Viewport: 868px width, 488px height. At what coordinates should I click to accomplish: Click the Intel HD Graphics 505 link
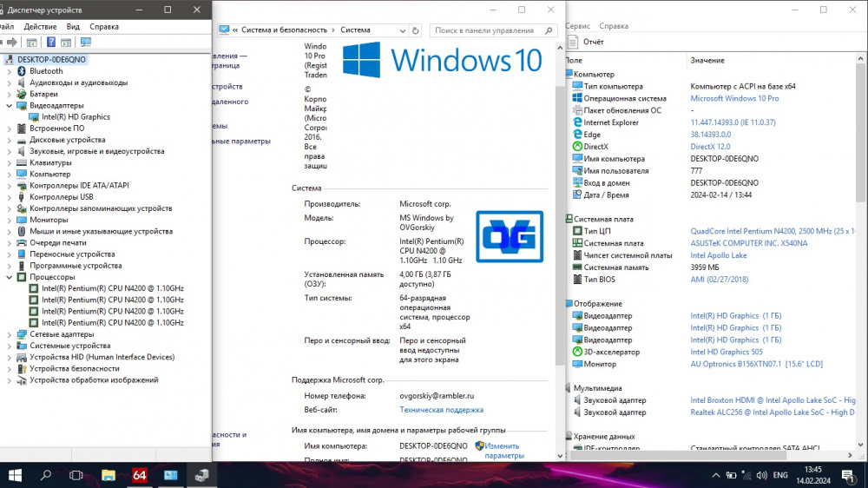(x=727, y=353)
